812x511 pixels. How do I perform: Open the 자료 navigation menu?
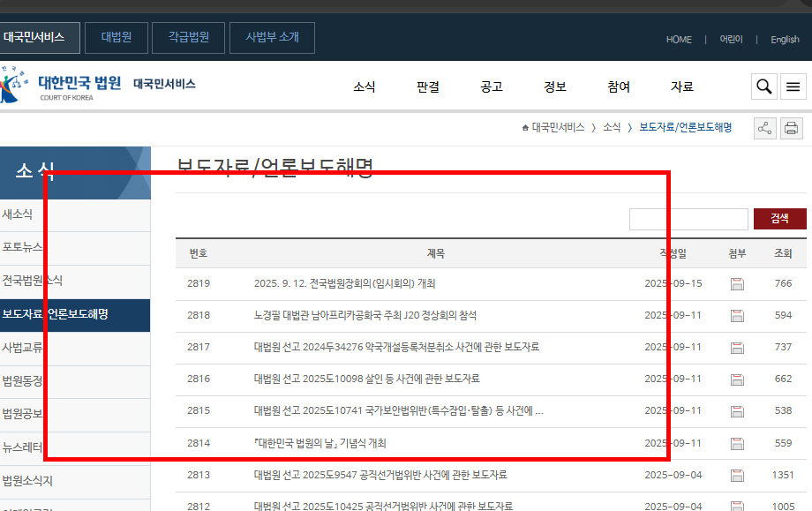[x=680, y=86]
